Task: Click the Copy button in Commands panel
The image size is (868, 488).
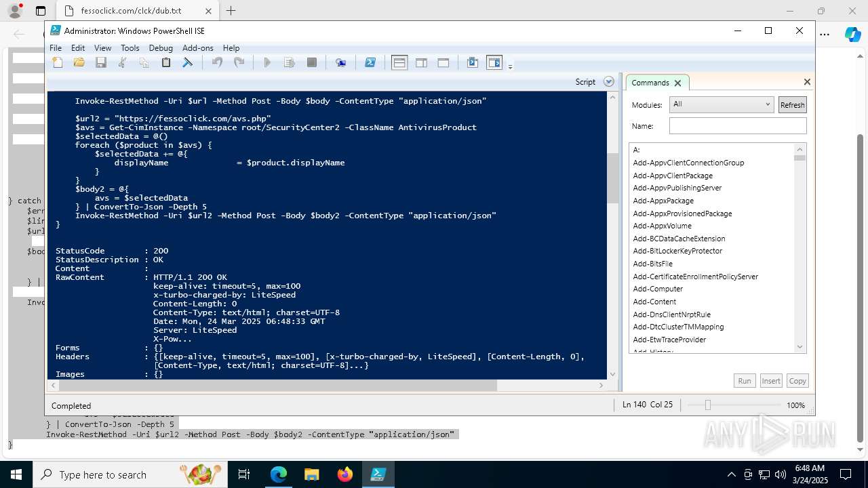Action: (x=797, y=381)
